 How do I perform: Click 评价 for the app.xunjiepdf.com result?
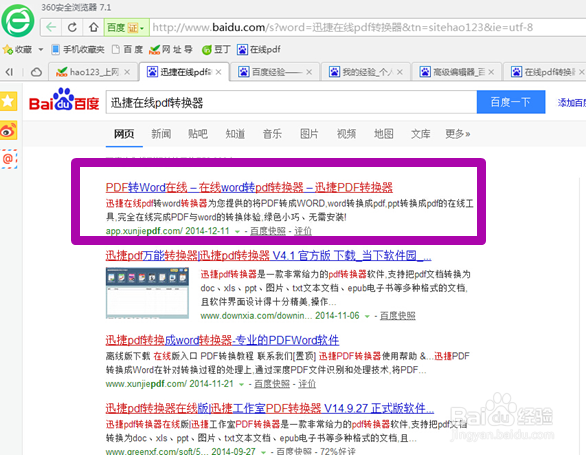tap(303, 231)
